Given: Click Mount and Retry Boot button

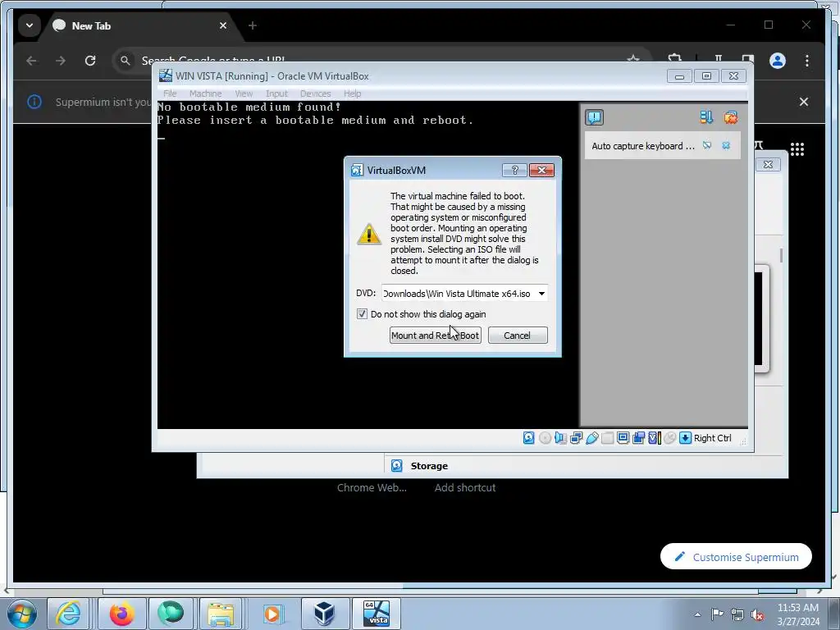Looking at the screenshot, I should [x=435, y=336].
